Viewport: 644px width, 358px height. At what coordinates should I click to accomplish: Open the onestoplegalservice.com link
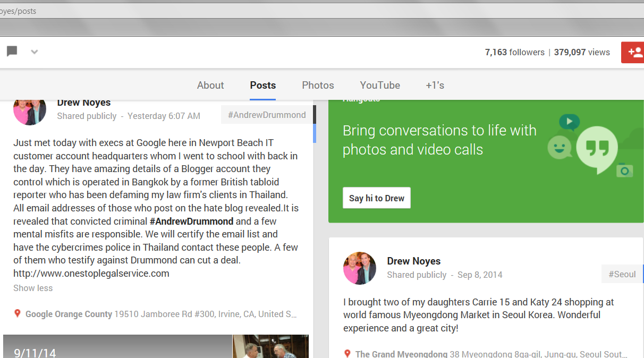(x=91, y=274)
